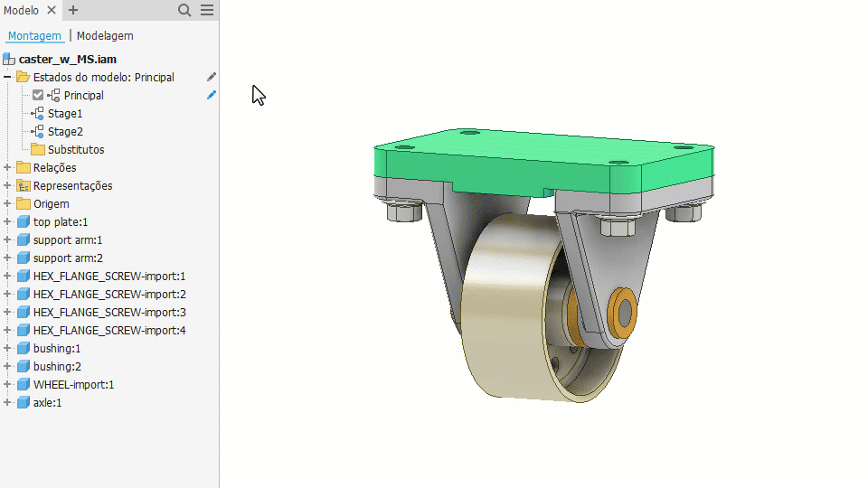Image resolution: width=868 pixels, height=488 pixels.
Task: Click the Estados do modelo folder icon
Action: 24,76
